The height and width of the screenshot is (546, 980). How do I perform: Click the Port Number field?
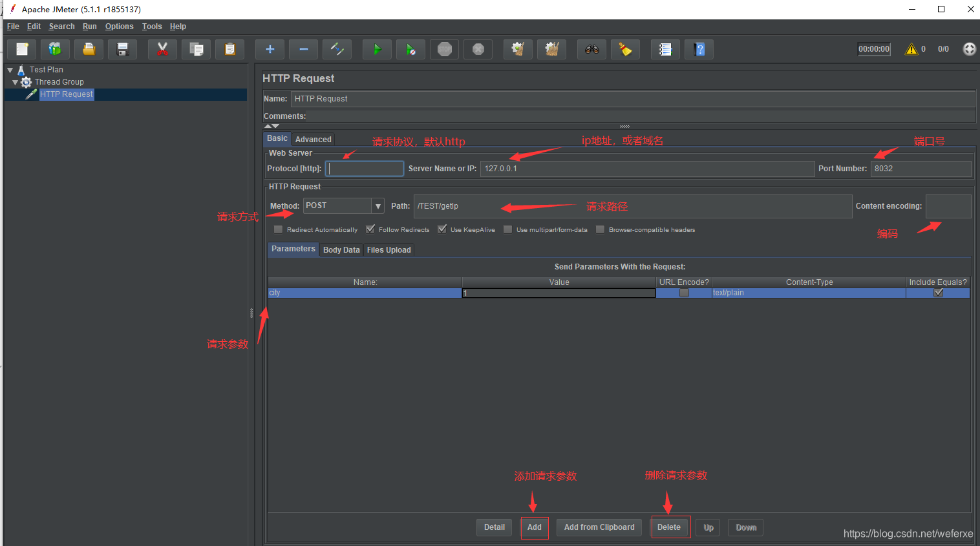point(921,169)
